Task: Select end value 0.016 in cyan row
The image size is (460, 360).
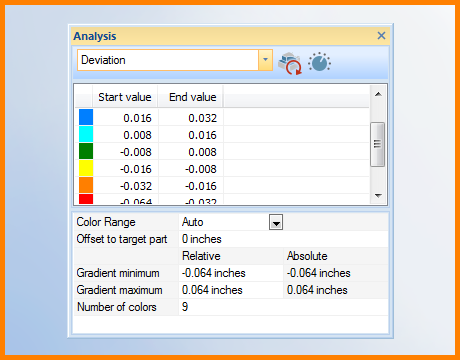Action: tap(203, 135)
